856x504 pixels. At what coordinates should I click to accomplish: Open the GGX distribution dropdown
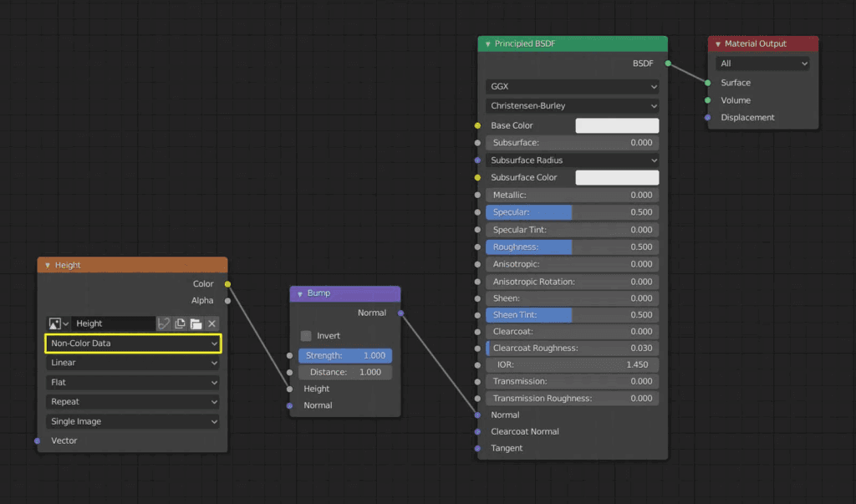(572, 86)
